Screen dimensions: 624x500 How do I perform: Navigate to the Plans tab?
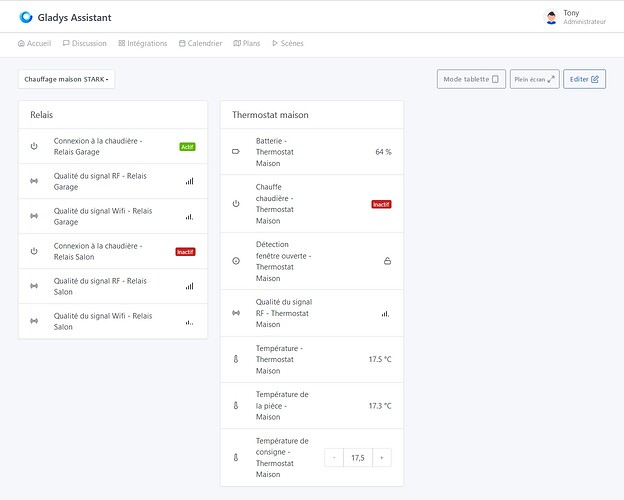tap(247, 43)
